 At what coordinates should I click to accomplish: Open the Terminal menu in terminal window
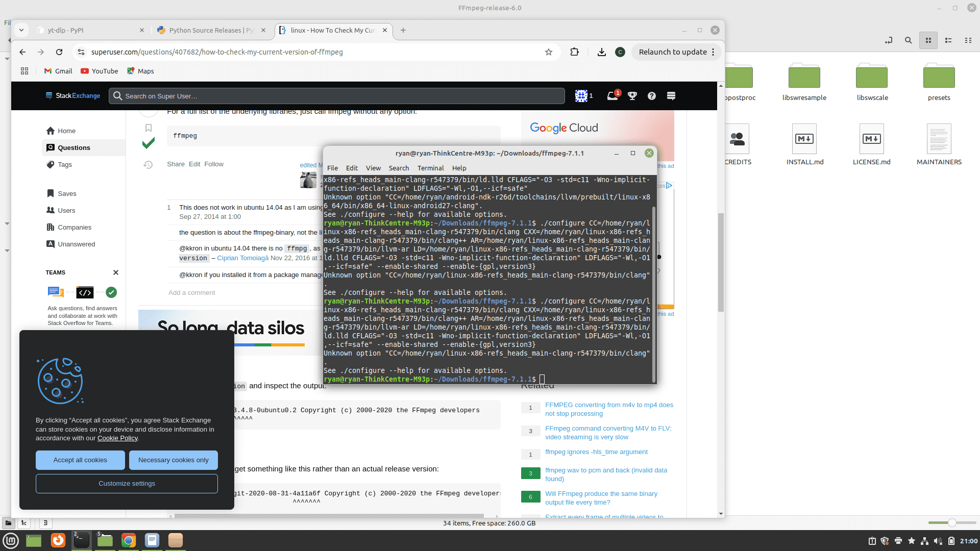(430, 168)
